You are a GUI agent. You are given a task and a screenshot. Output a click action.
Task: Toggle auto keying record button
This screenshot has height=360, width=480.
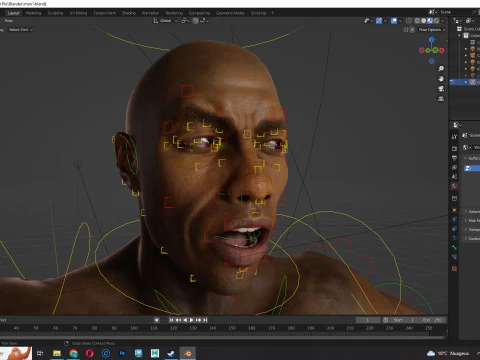[x=157, y=320]
